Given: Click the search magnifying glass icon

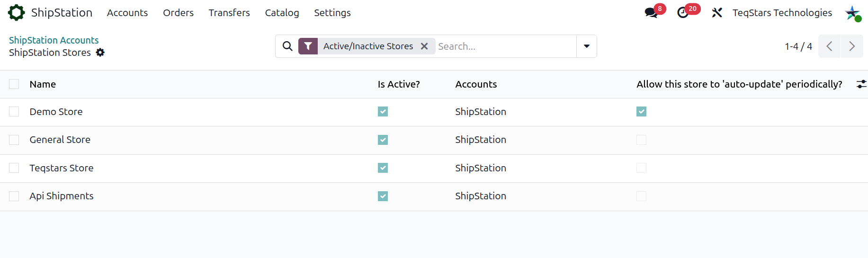Looking at the screenshot, I should click(x=287, y=46).
